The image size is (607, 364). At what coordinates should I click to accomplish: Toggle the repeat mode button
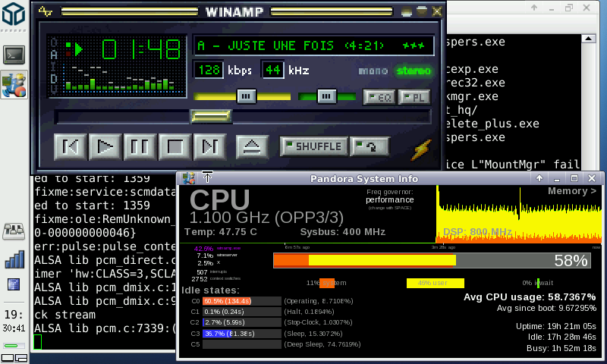click(369, 146)
